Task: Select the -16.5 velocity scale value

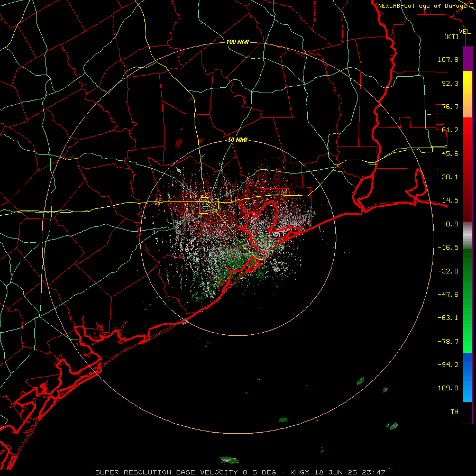Action: (x=448, y=248)
